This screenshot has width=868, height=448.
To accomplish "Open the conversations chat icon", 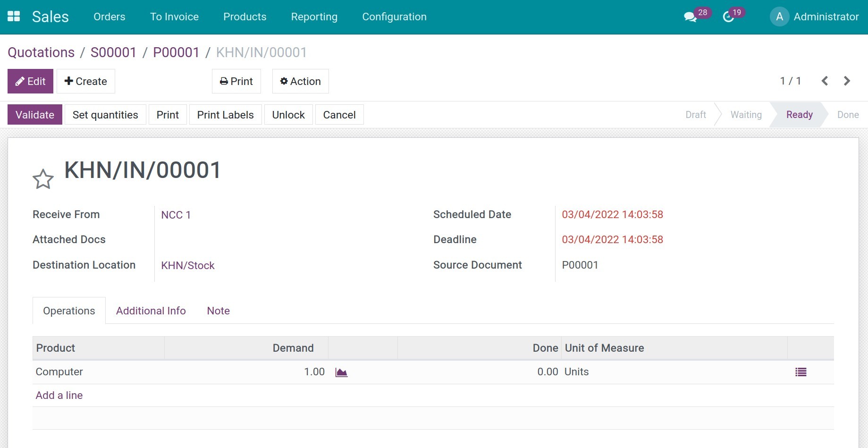I will tap(690, 17).
